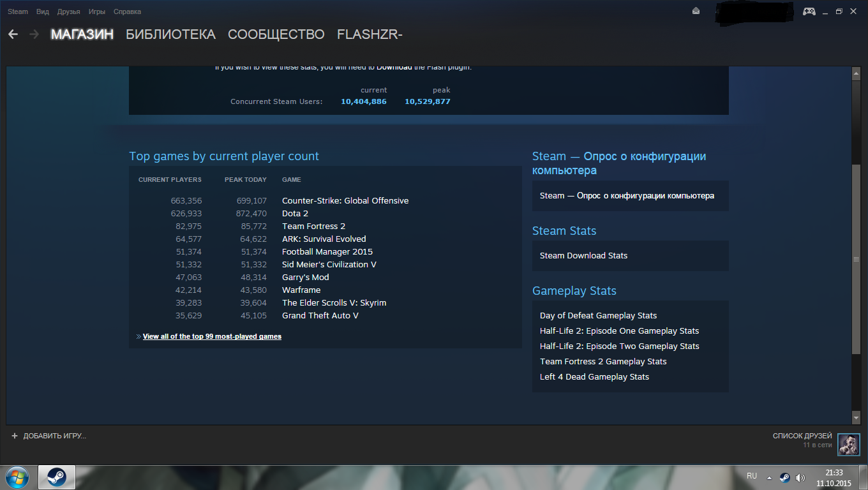
Task: Click the ДОБАВИТЬ ИГРУ... button
Action: [x=49, y=436]
